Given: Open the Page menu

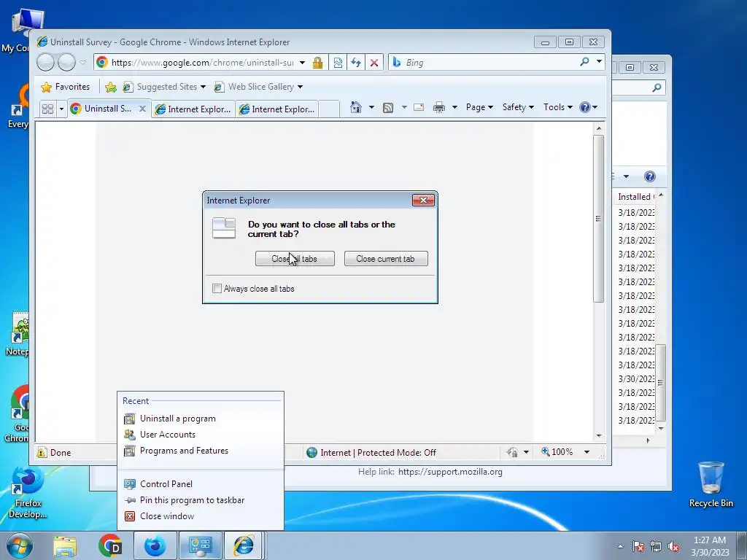Looking at the screenshot, I should tap(479, 107).
